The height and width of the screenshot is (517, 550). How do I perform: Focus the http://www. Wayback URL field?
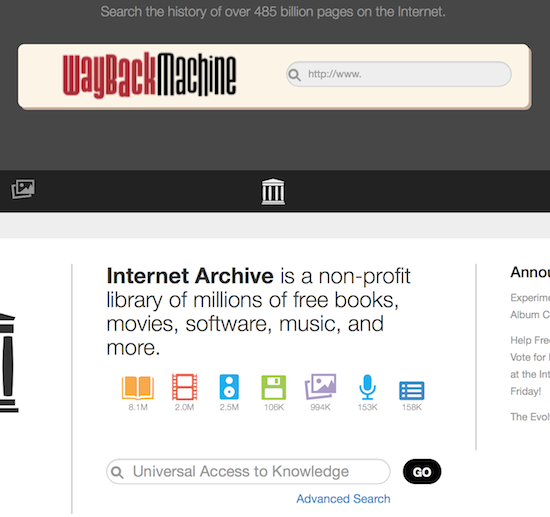click(398, 74)
